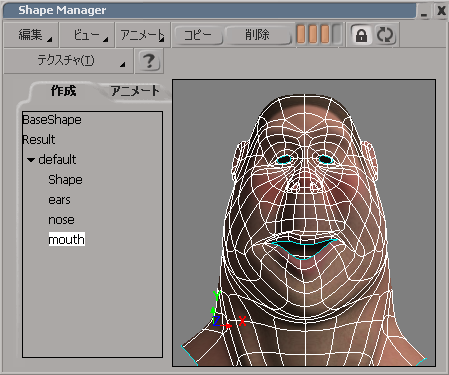
Task: Click the XYZ axis gizmo in viewport
Action: tap(228, 310)
